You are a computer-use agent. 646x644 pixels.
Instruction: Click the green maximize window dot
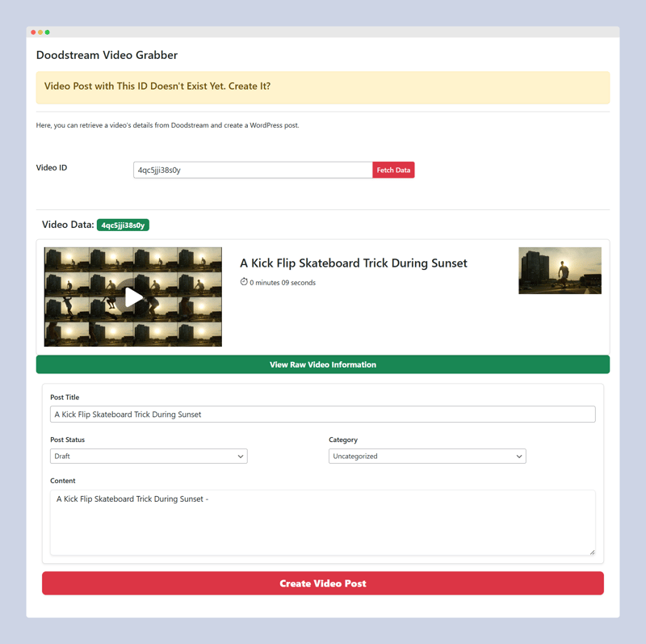pos(48,32)
